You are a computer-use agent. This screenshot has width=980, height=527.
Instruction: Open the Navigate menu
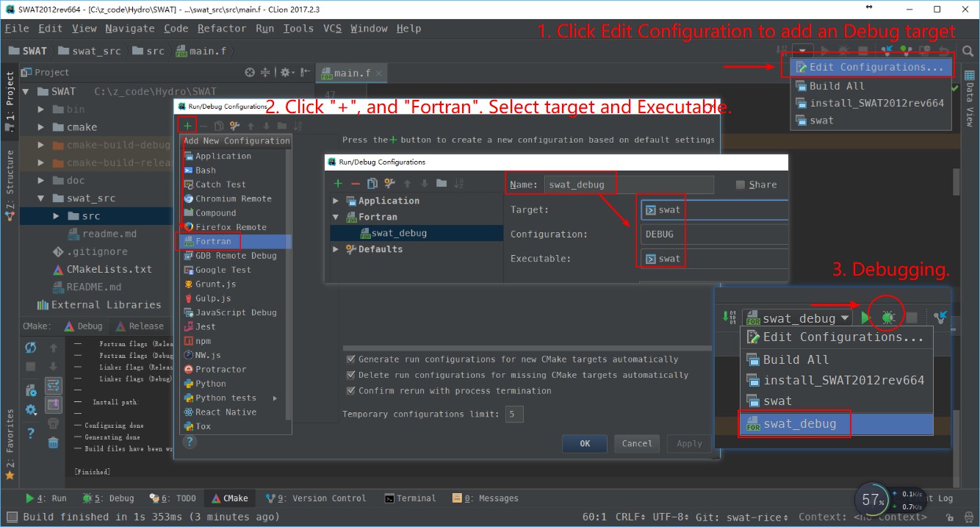point(129,28)
